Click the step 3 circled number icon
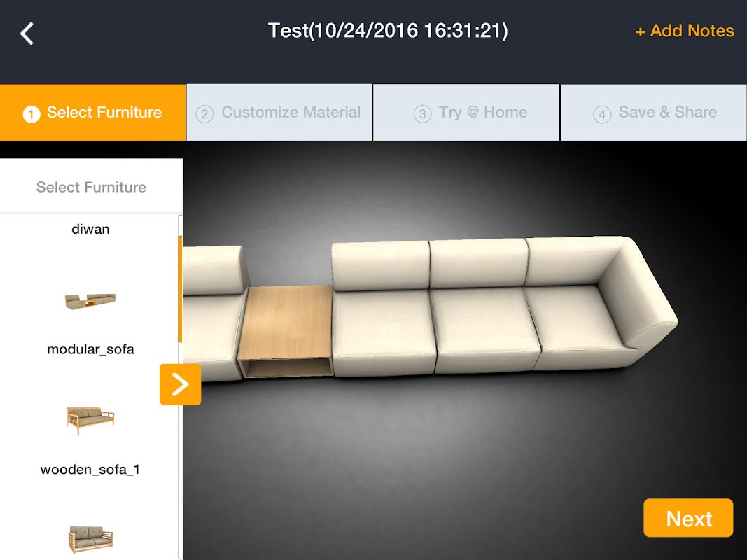 423,114
